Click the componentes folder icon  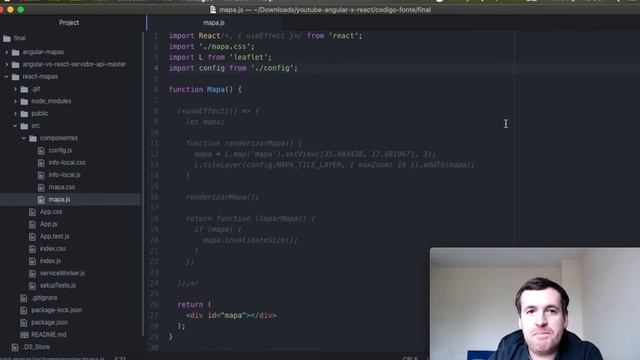click(33, 138)
